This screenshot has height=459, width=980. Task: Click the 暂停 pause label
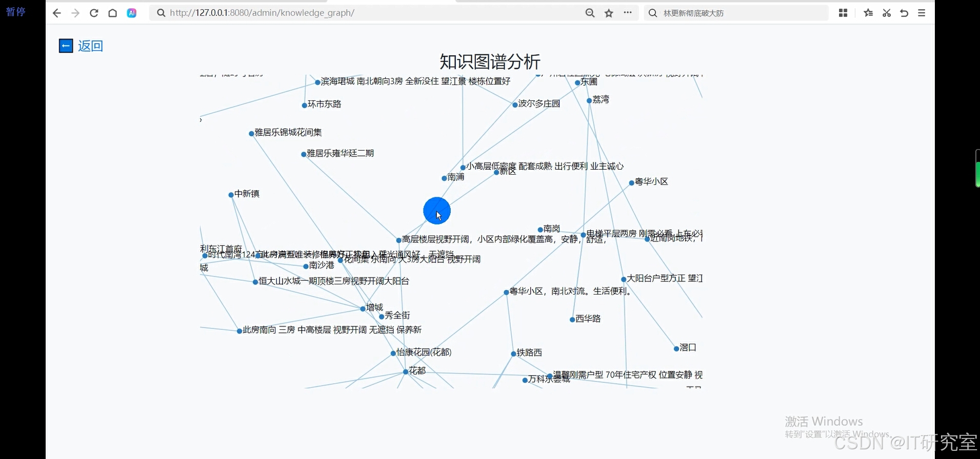[16, 11]
